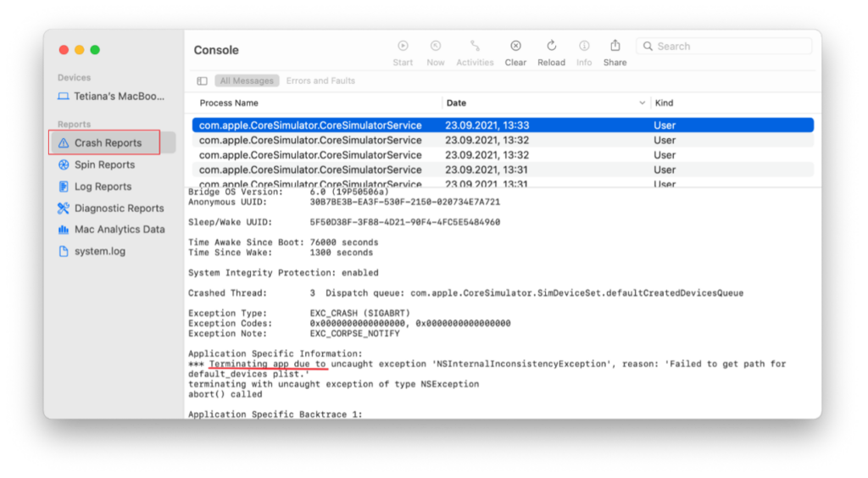Open the Activities toolbar icon
This screenshot has width=868, height=478.
tap(475, 46)
